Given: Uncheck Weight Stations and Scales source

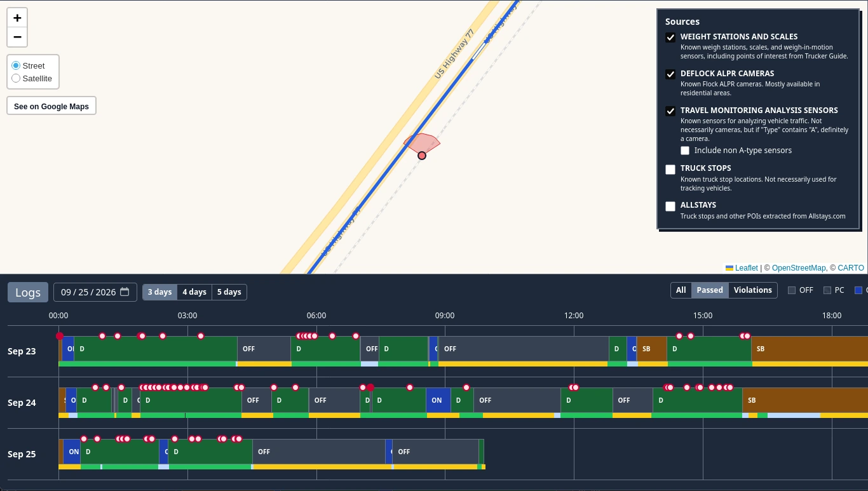Looking at the screenshot, I should (x=670, y=37).
